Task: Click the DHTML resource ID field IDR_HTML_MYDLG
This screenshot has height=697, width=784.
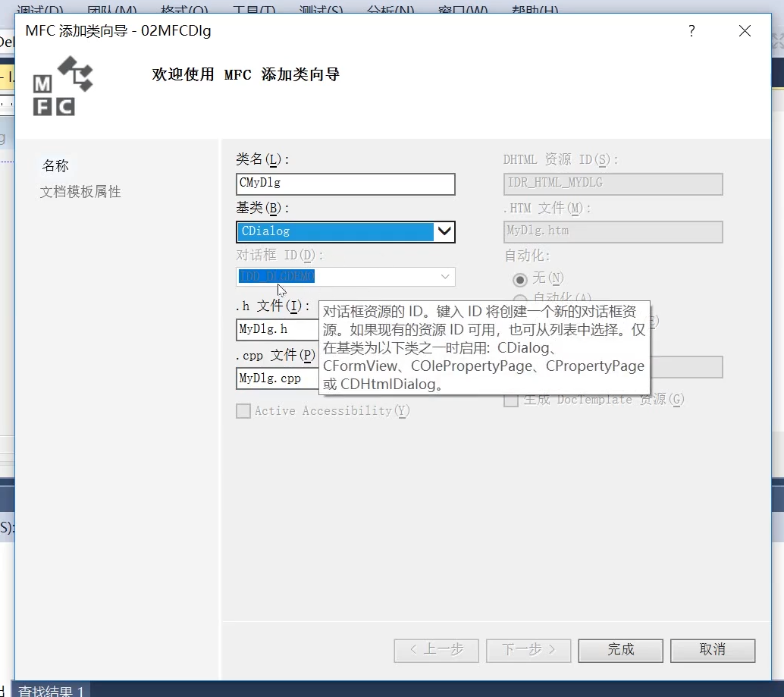Action: coord(613,184)
